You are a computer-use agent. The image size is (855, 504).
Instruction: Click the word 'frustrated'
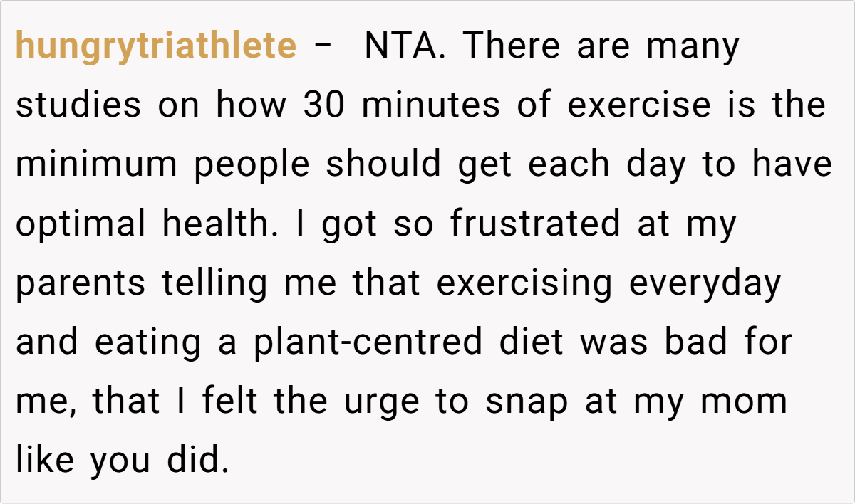535,224
